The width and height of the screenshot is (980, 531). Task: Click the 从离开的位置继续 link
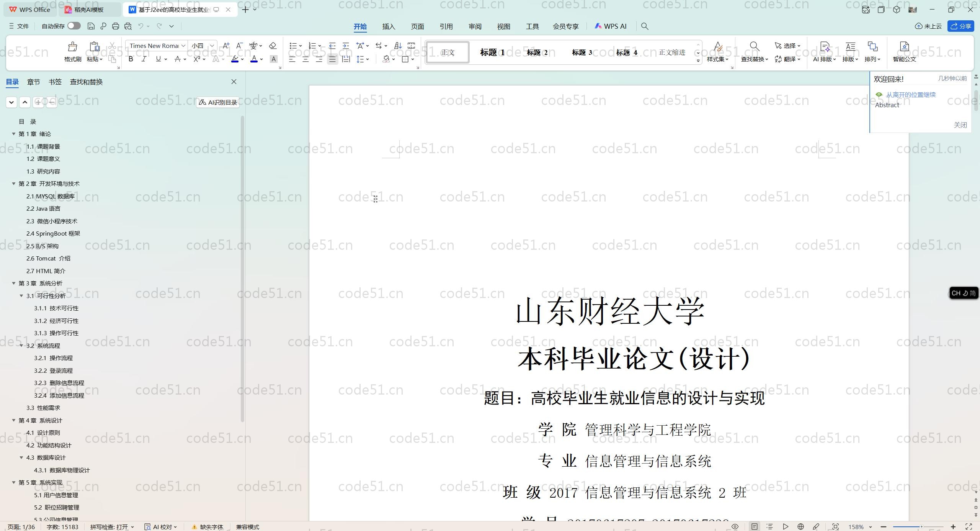coord(910,95)
